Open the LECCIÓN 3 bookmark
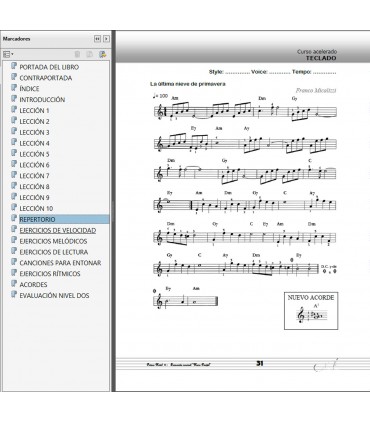Image resolution: width=370 pixels, height=423 pixels. [x=34, y=132]
